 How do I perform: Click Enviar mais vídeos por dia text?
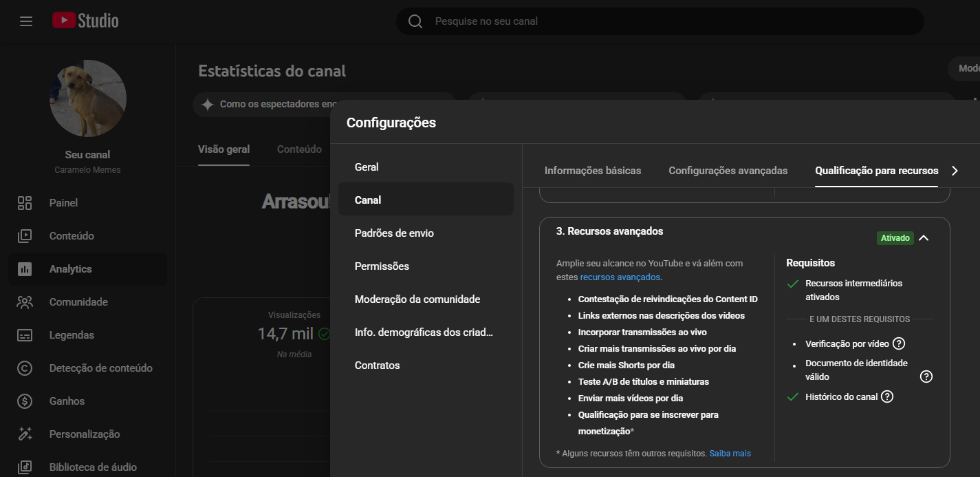631,399
